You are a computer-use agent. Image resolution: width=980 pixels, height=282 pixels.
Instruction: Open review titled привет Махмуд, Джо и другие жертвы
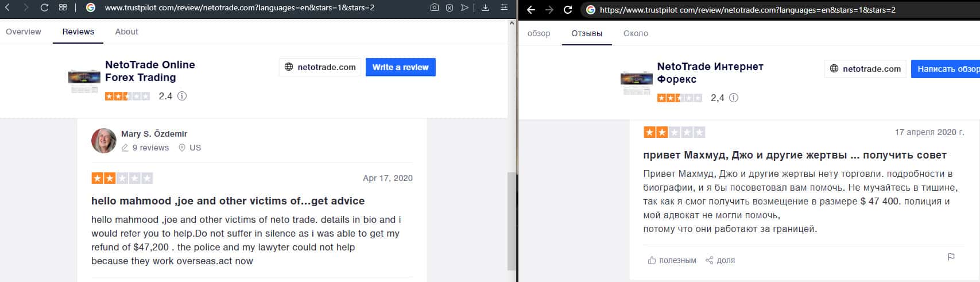tap(795, 155)
